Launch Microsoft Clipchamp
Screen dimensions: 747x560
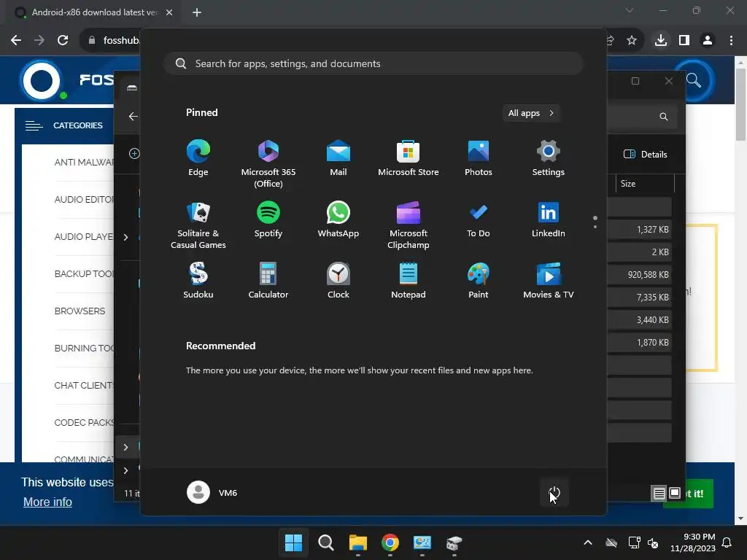pos(409,225)
